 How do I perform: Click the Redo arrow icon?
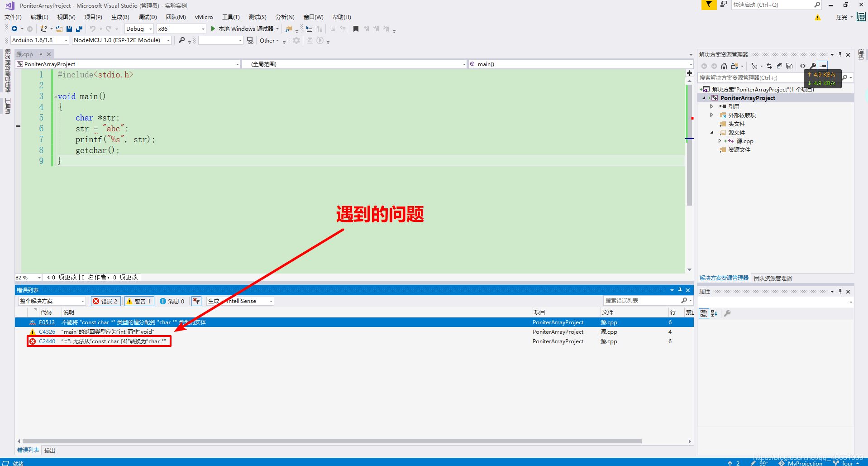109,29
